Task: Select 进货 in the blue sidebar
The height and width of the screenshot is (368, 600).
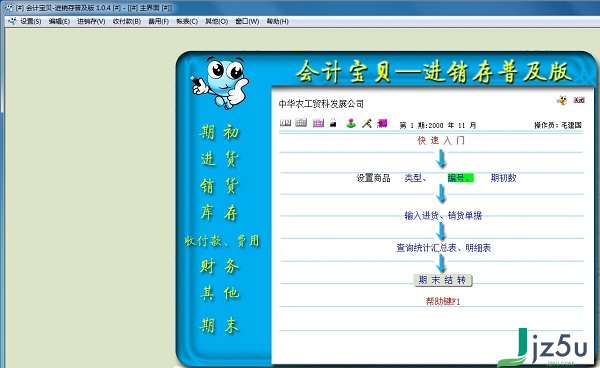Action: 220,159
